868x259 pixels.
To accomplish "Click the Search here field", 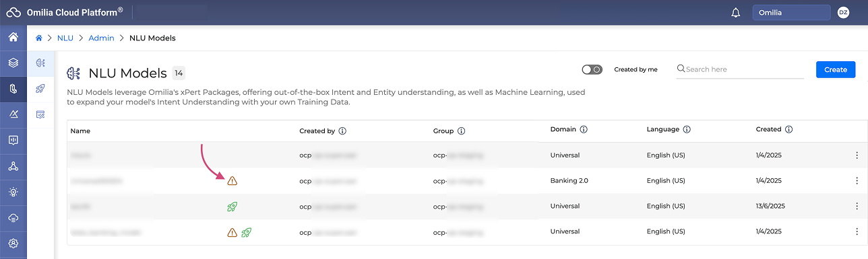I will pyautogui.click(x=740, y=69).
